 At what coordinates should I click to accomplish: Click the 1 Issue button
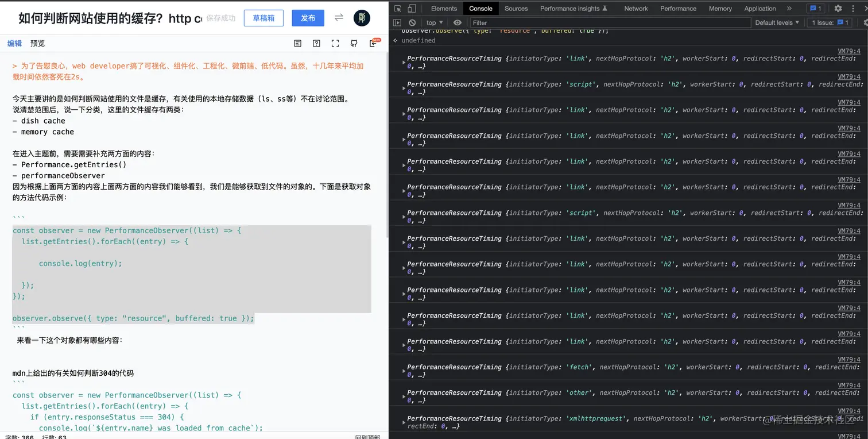[829, 23]
